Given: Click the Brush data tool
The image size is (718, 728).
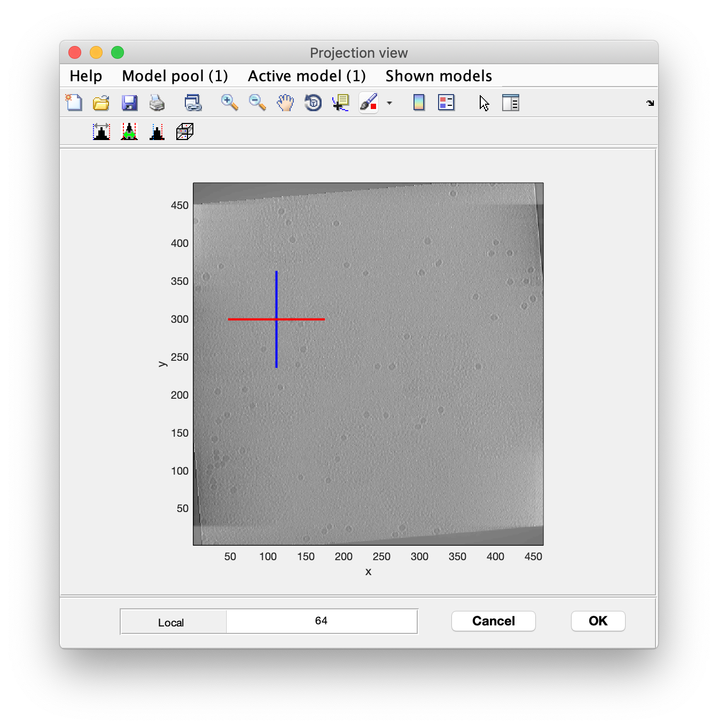Looking at the screenshot, I should (369, 102).
